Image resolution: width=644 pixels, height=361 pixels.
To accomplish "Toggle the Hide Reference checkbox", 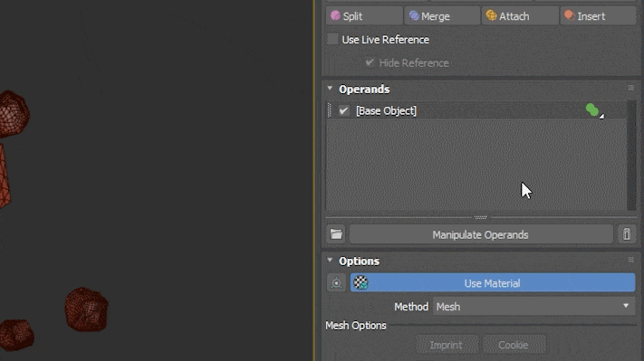I will [x=370, y=62].
